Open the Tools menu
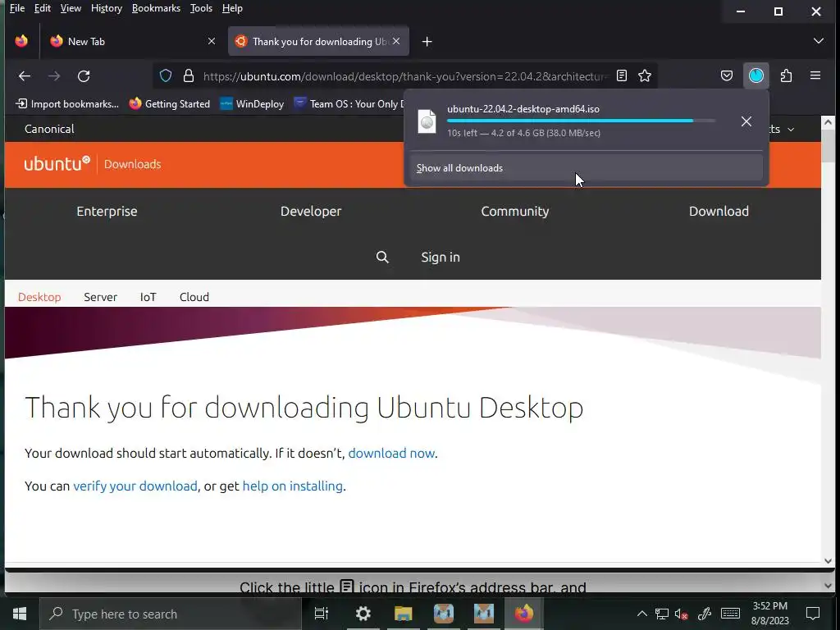The width and height of the screenshot is (840, 630). pyautogui.click(x=201, y=8)
